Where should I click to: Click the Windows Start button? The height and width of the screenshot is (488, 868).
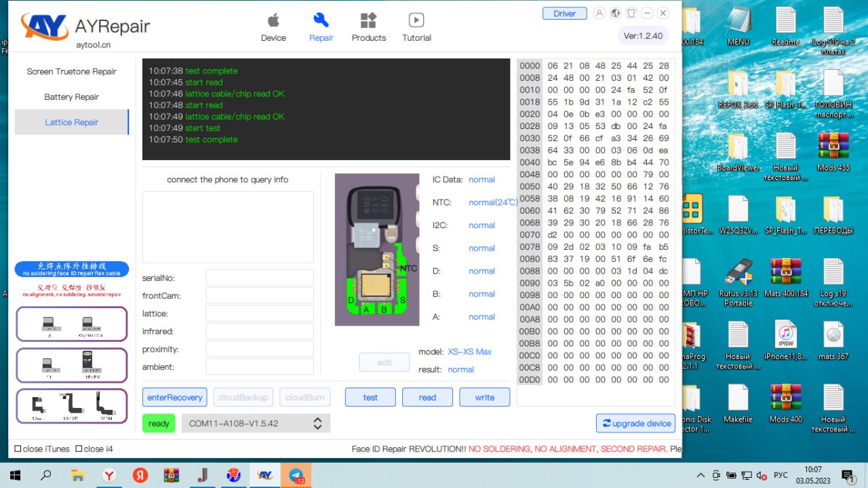(x=15, y=475)
